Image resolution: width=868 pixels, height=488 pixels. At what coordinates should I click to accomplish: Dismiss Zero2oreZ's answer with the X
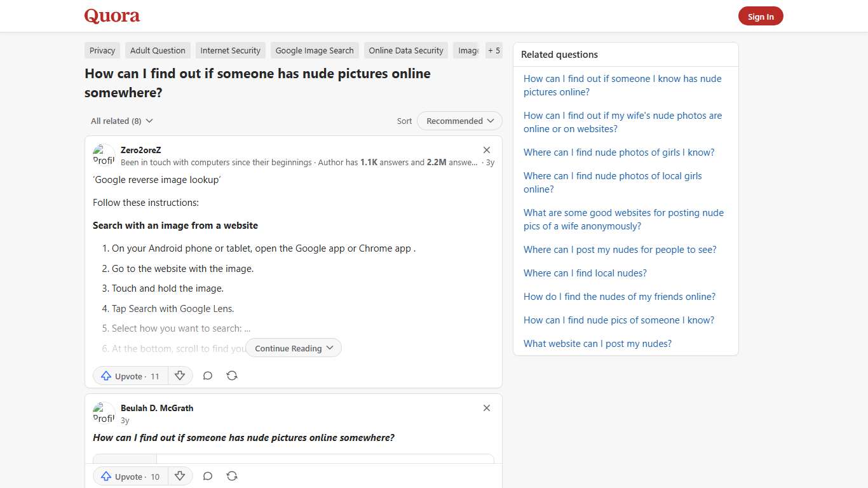pyautogui.click(x=487, y=150)
